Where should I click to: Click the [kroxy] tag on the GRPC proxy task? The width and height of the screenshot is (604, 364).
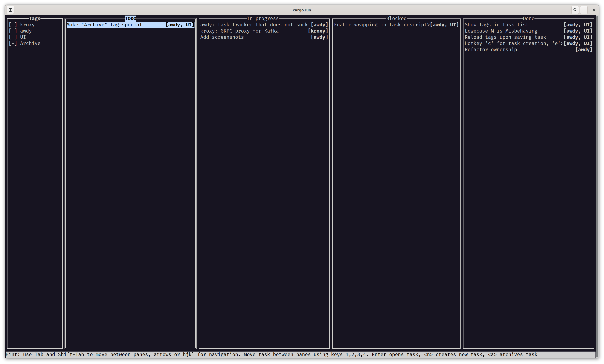318,31
